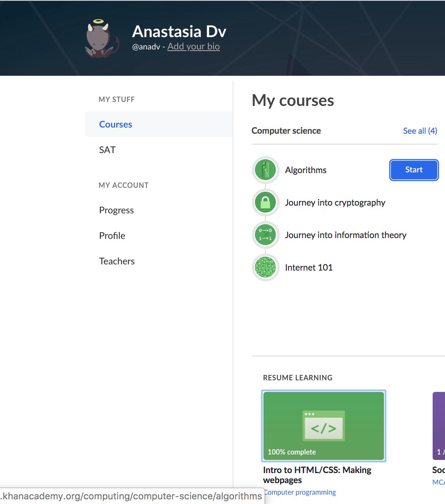The height and width of the screenshot is (504, 445).
Task: Click the 100% complete label
Action: [292, 452]
